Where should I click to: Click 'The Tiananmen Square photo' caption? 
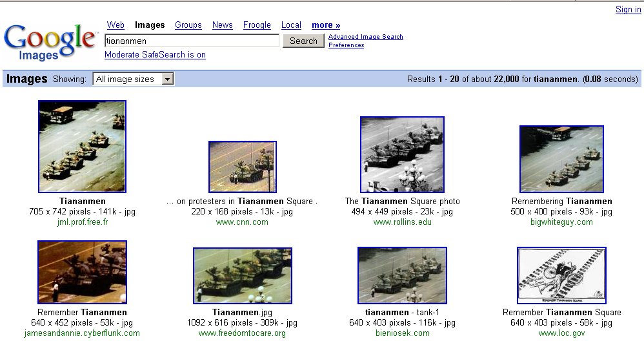click(402, 201)
